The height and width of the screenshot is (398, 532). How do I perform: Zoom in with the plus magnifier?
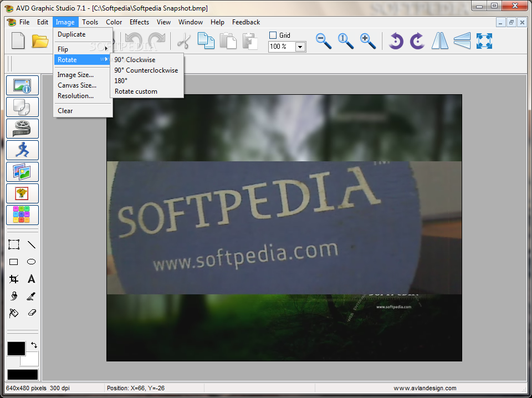368,41
